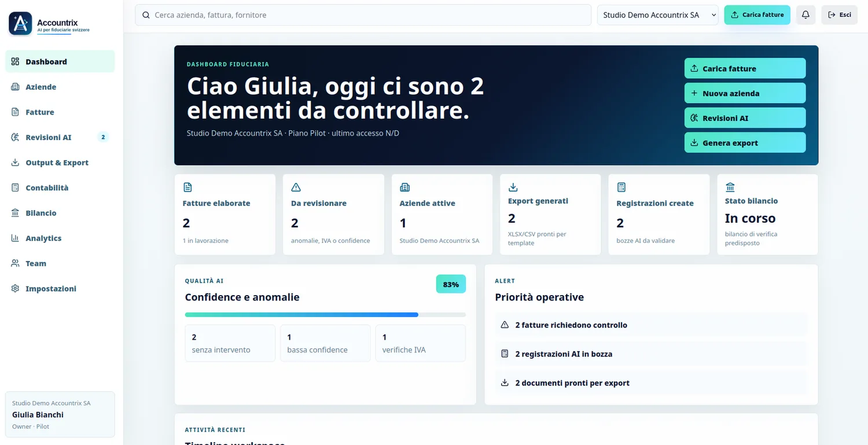
Task: Open Output & Export in the sidebar
Action: pos(60,163)
